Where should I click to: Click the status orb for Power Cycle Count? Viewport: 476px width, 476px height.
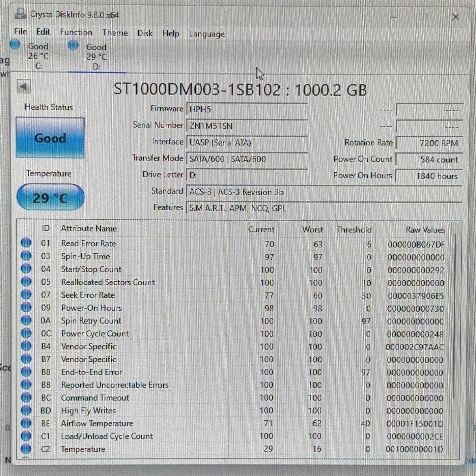[26, 333]
